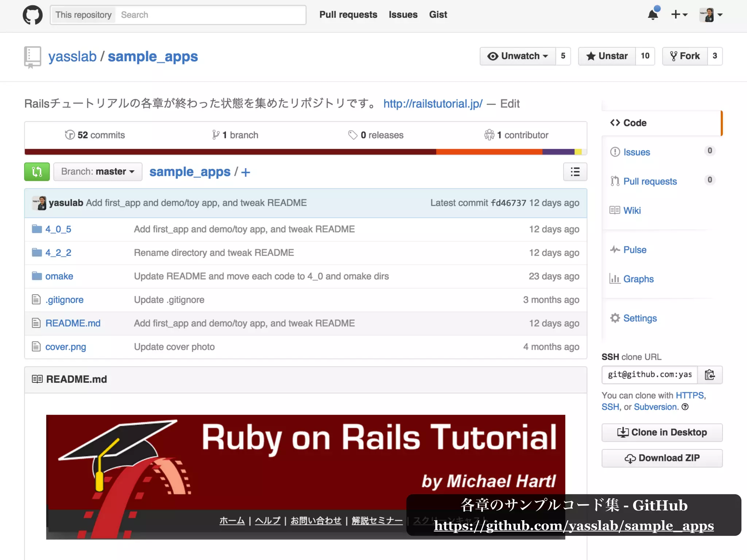Click the Ruby on Rails Tutorial banner image
The height and width of the screenshot is (560, 747).
[306, 477]
